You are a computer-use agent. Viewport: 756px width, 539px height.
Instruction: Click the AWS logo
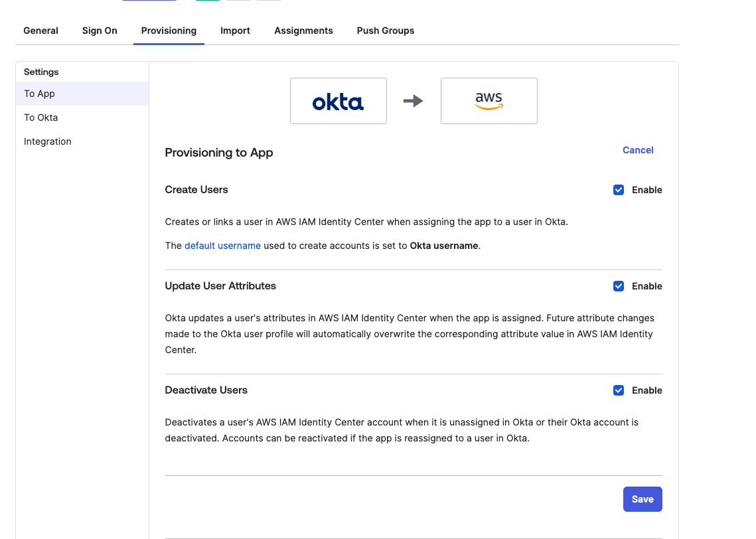[x=489, y=100]
